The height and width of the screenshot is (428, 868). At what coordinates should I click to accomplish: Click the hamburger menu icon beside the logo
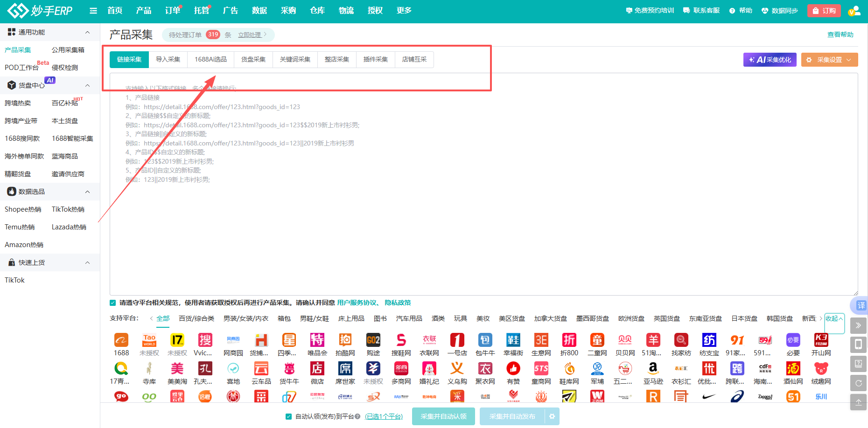93,11
